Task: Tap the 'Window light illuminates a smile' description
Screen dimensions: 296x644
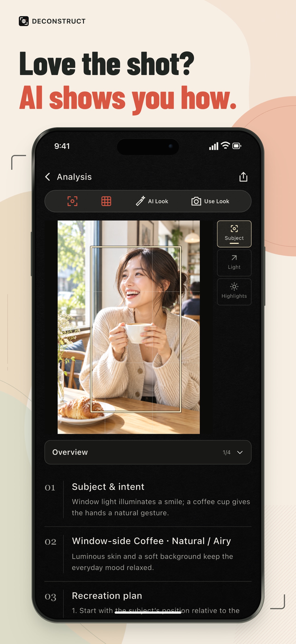Action: point(161,507)
